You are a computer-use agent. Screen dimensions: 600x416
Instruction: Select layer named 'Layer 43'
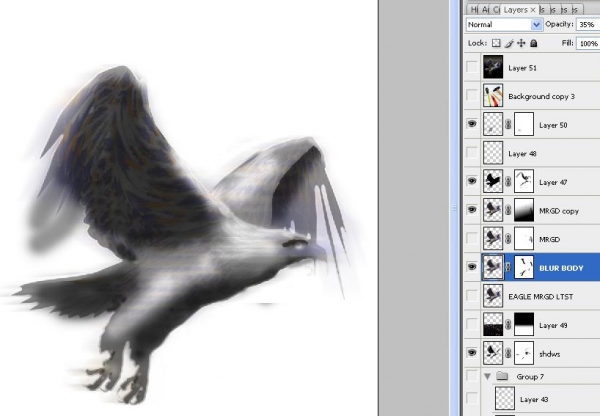click(x=534, y=399)
